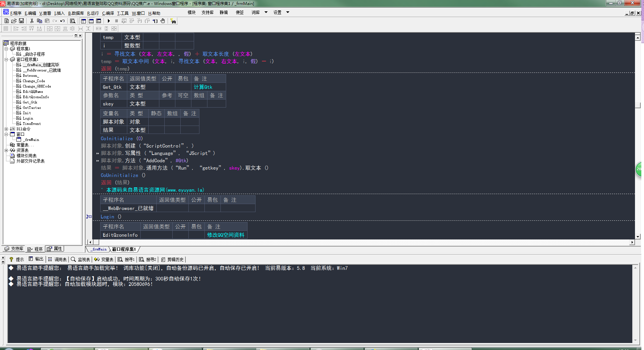Open the E.编辑 menu
The width and height of the screenshot is (644, 350).
coord(30,13)
